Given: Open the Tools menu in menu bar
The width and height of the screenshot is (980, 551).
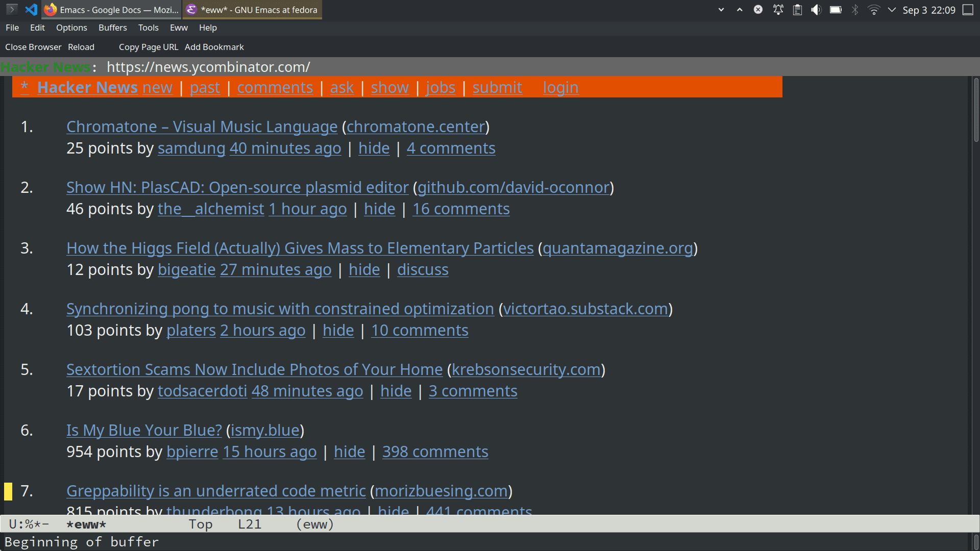Looking at the screenshot, I should [146, 28].
